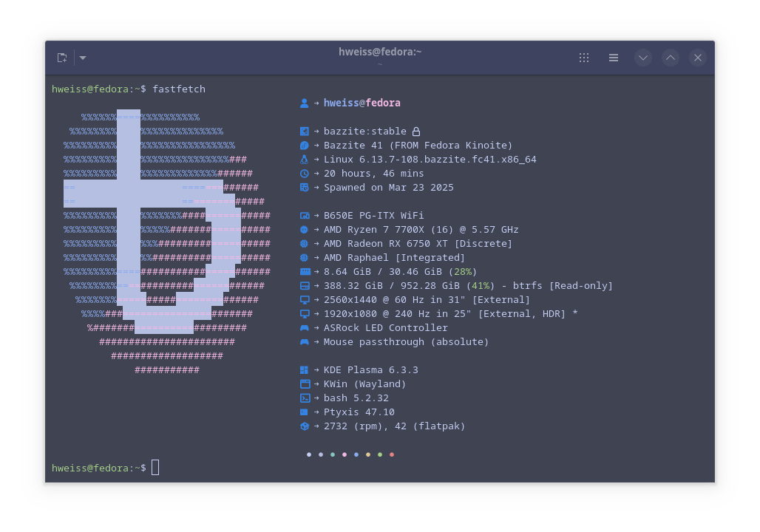This screenshot has width=760, height=532.
Task: Click the calendar icon beside Spawned on
Action: [305, 188]
